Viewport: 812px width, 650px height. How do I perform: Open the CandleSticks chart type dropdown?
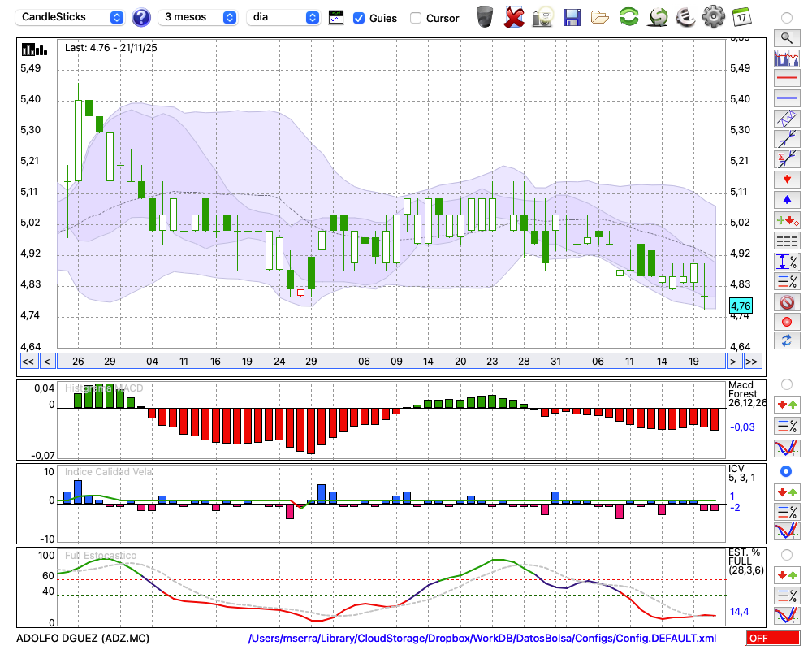click(71, 17)
